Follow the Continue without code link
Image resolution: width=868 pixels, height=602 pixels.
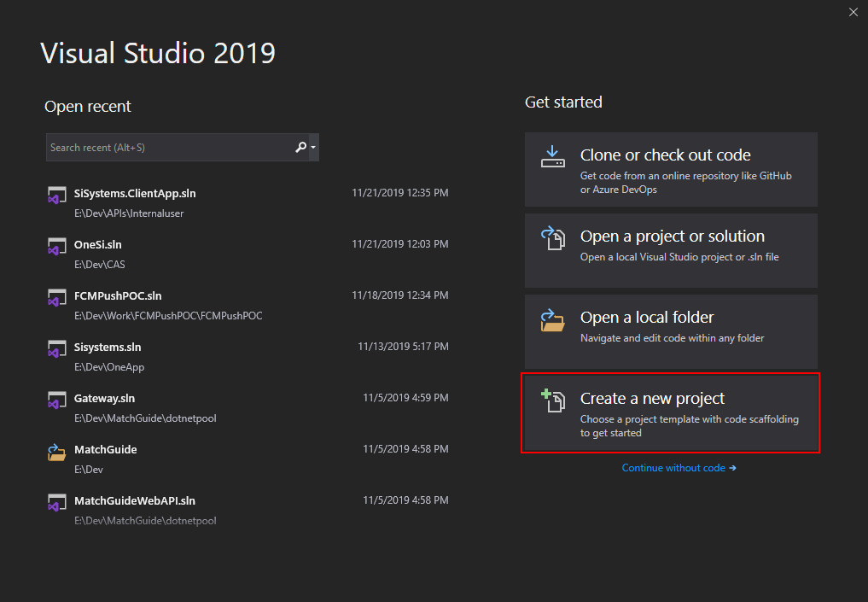pyautogui.click(x=679, y=468)
